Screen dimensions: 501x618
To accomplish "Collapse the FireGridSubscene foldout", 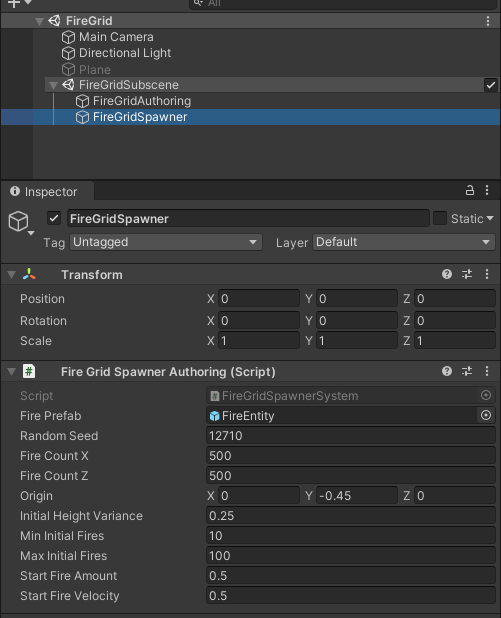I will (x=53, y=85).
